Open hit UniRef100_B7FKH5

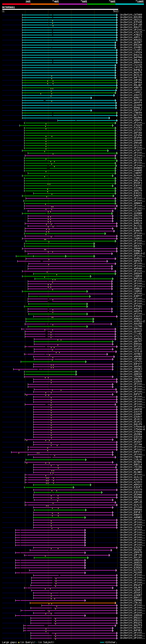[x=131, y=22]
